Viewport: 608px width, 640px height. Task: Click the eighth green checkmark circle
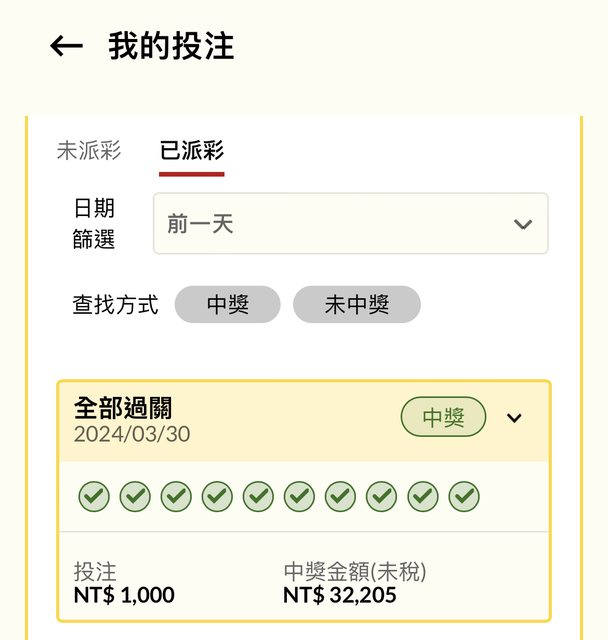[381, 496]
